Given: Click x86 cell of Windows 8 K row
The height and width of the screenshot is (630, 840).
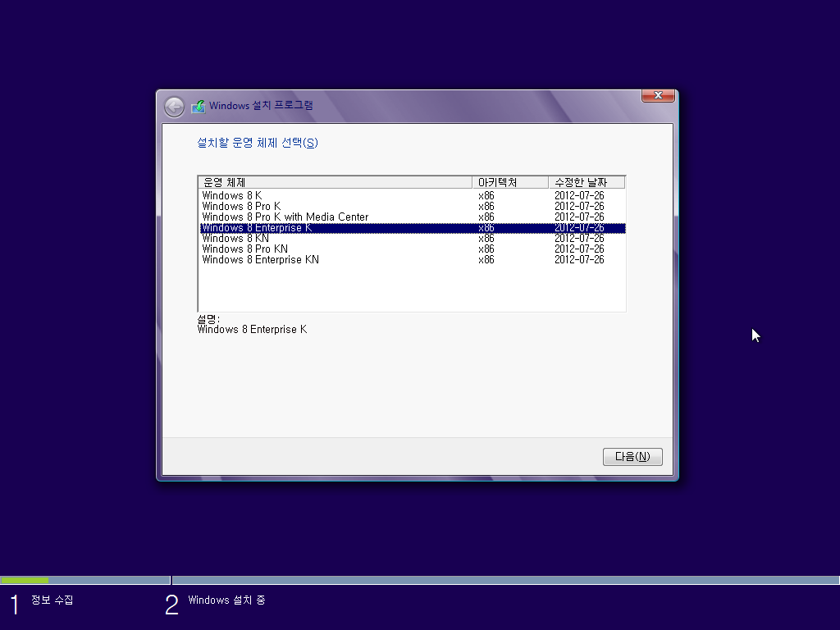Looking at the screenshot, I should tap(486, 195).
